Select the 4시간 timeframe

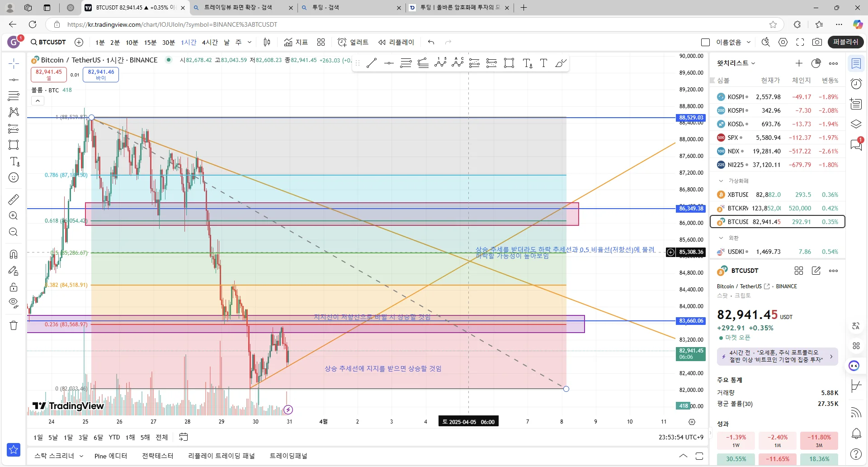point(209,42)
